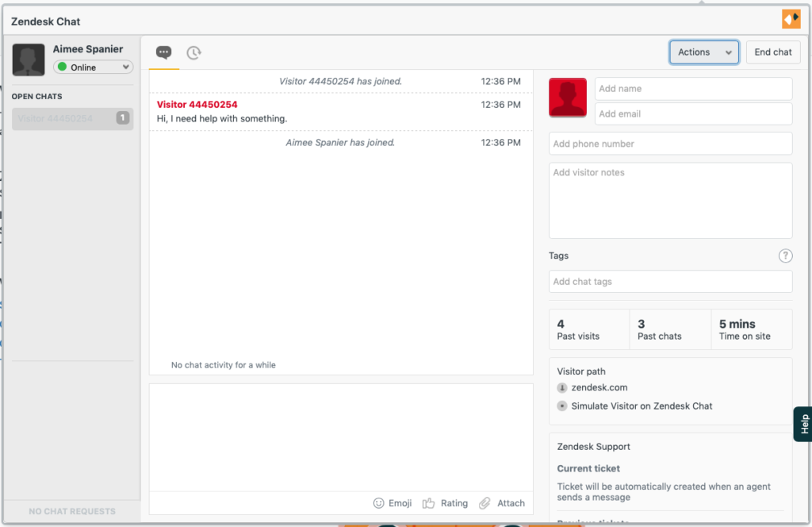The image size is (812, 527).
Task: Click the End chat button
Action: pyautogui.click(x=772, y=52)
